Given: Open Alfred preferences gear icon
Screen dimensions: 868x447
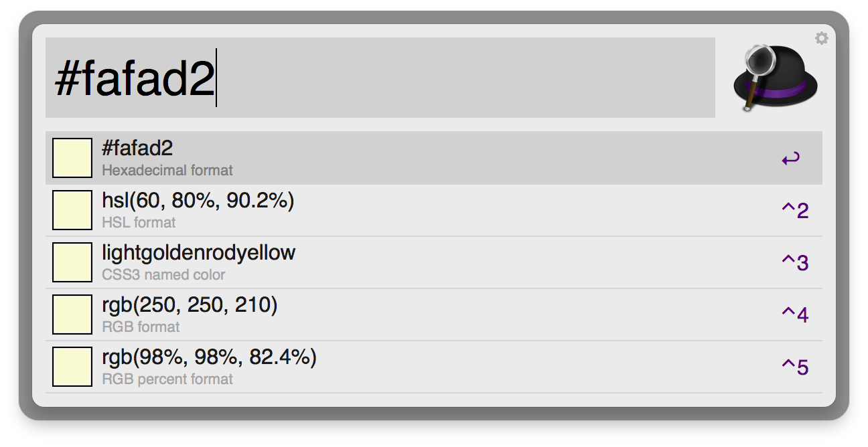Looking at the screenshot, I should click(x=822, y=39).
